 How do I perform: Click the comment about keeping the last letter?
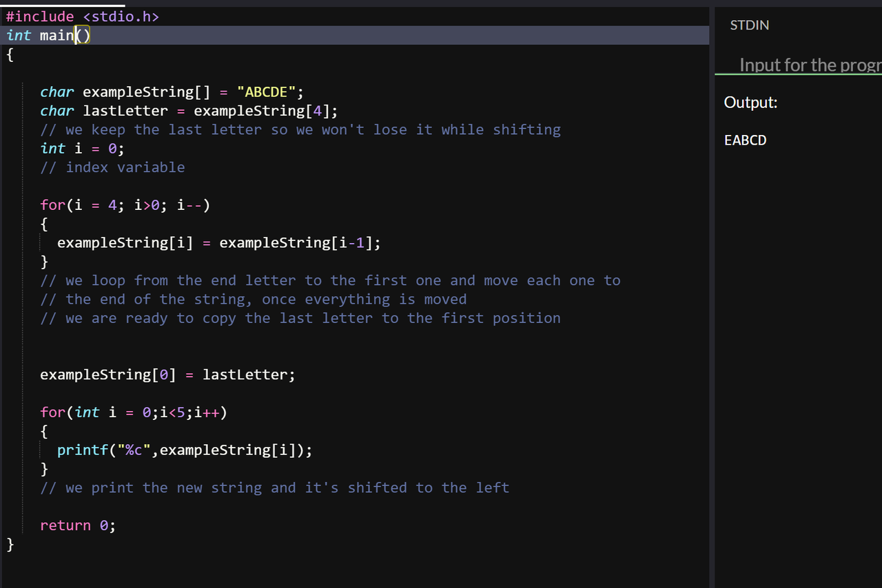(300, 129)
